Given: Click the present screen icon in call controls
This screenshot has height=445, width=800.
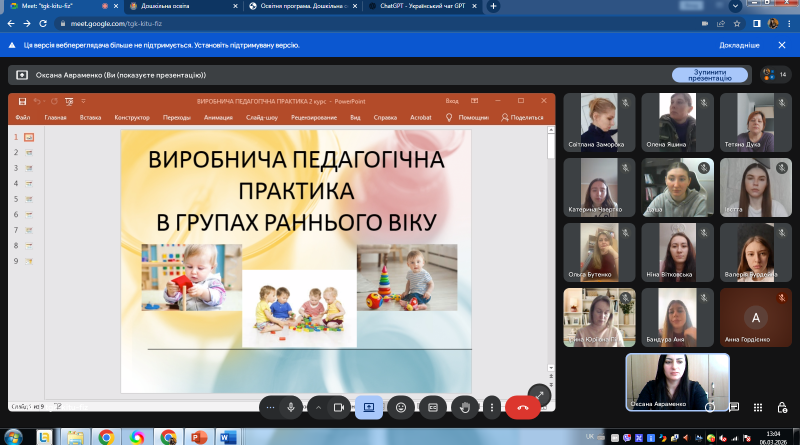Looking at the screenshot, I should click(x=369, y=408).
